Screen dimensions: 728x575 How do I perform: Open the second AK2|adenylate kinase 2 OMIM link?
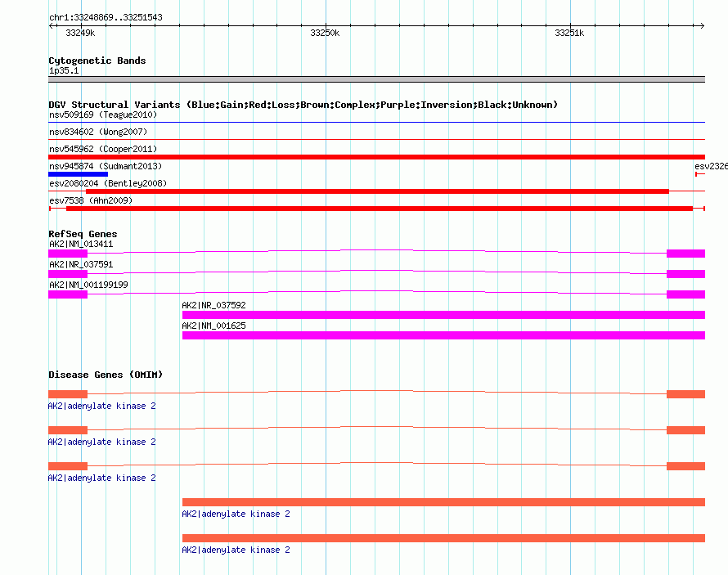pyautogui.click(x=102, y=442)
